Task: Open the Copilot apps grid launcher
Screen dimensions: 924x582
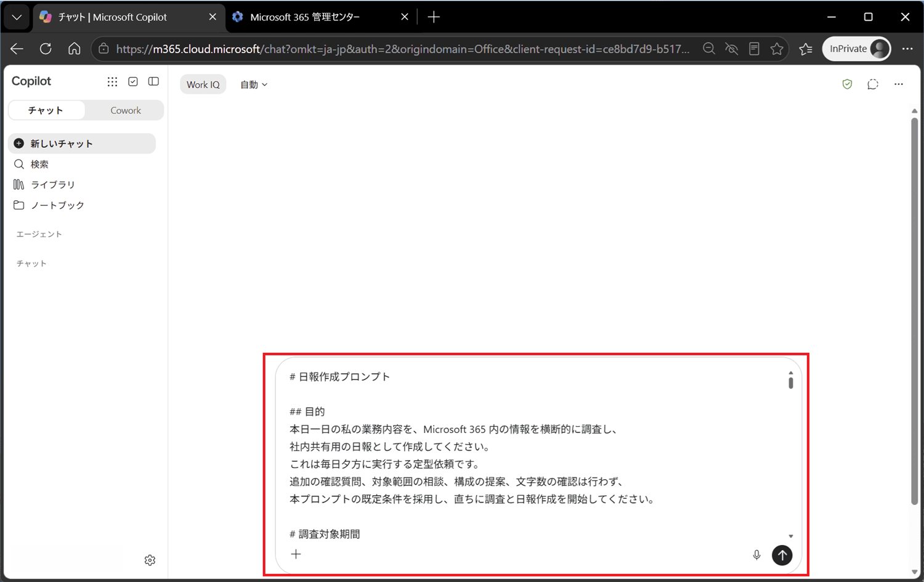Action: pyautogui.click(x=112, y=81)
